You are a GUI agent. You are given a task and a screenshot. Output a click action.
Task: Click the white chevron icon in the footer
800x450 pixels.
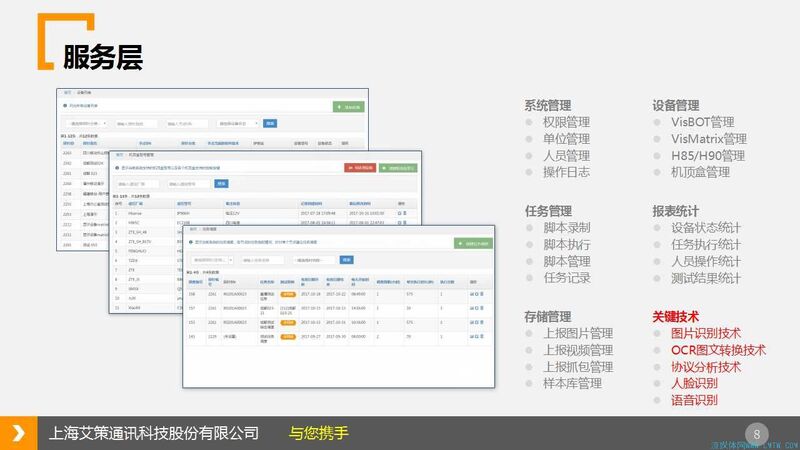17,433
